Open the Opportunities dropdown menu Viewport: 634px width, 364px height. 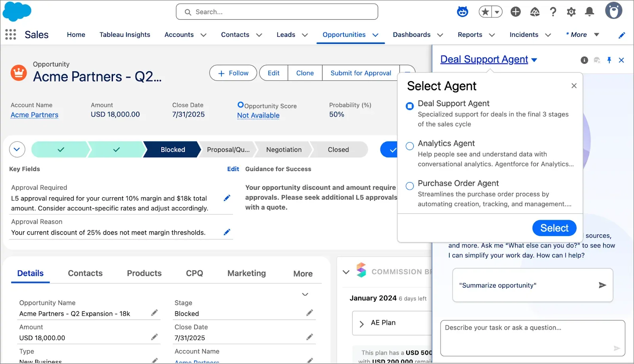[376, 35]
